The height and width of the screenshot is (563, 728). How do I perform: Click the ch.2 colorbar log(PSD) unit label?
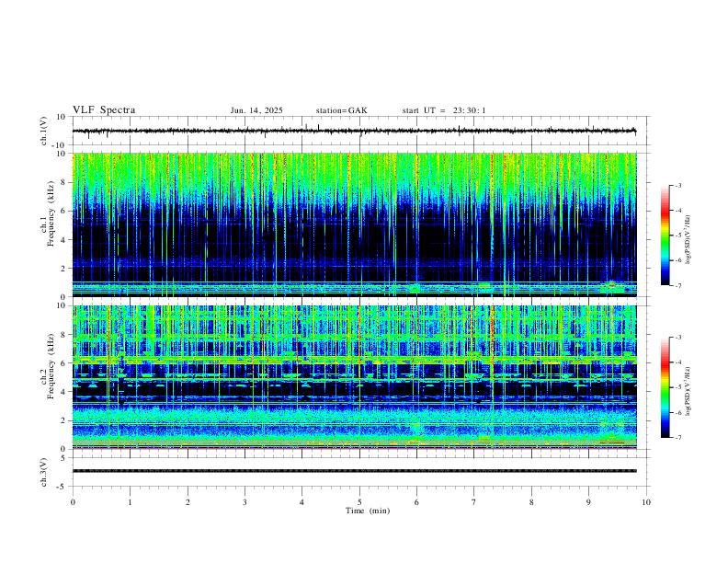click(x=688, y=391)
